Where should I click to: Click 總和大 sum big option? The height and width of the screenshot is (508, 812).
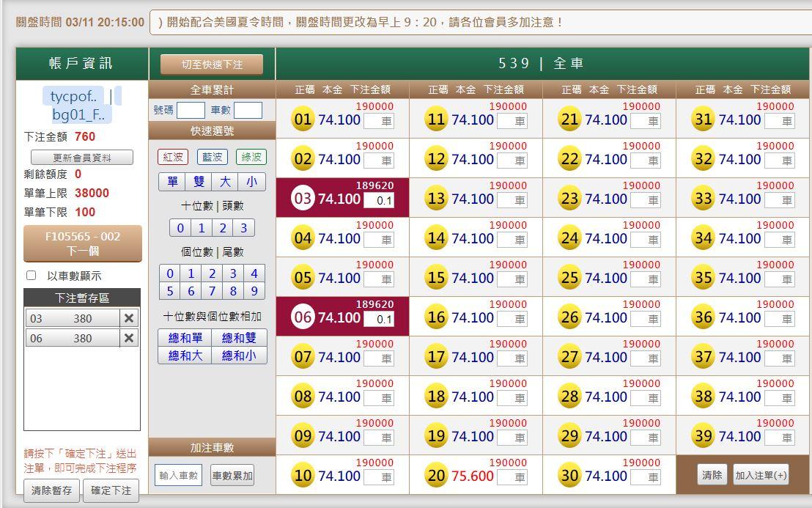185,356
